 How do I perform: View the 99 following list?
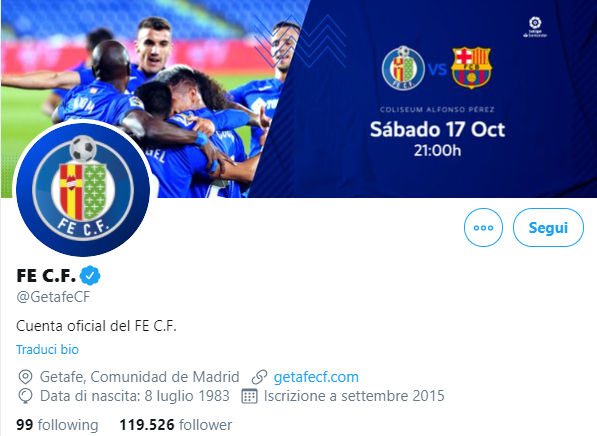click(x=57, y=425)
